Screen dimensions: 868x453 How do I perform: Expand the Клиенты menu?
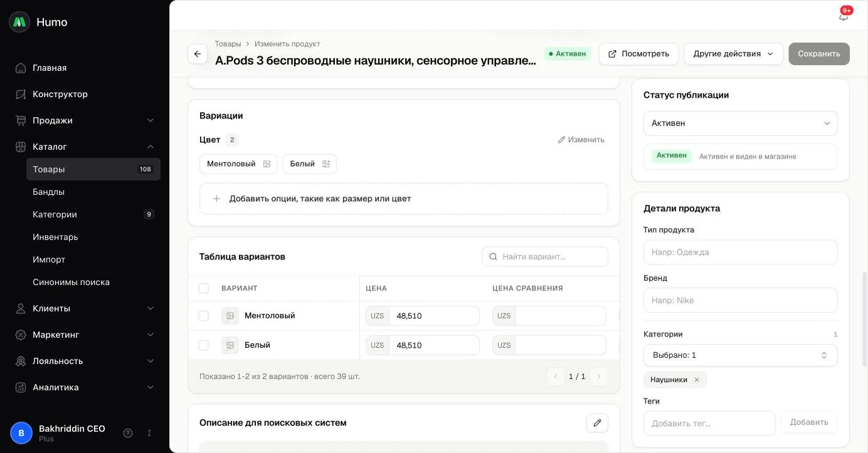(x=85, y=308)
